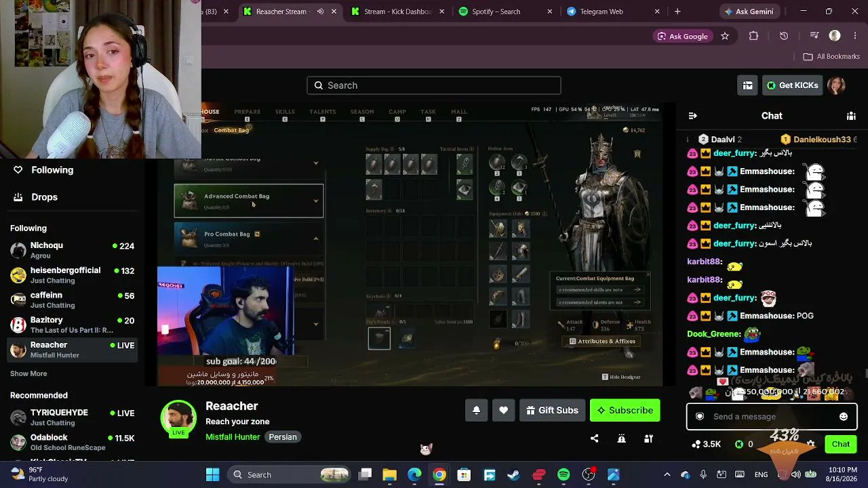The image size is (868, 488).
Task: Open caffeinn's channel from the sidebar
Action: 72,300
